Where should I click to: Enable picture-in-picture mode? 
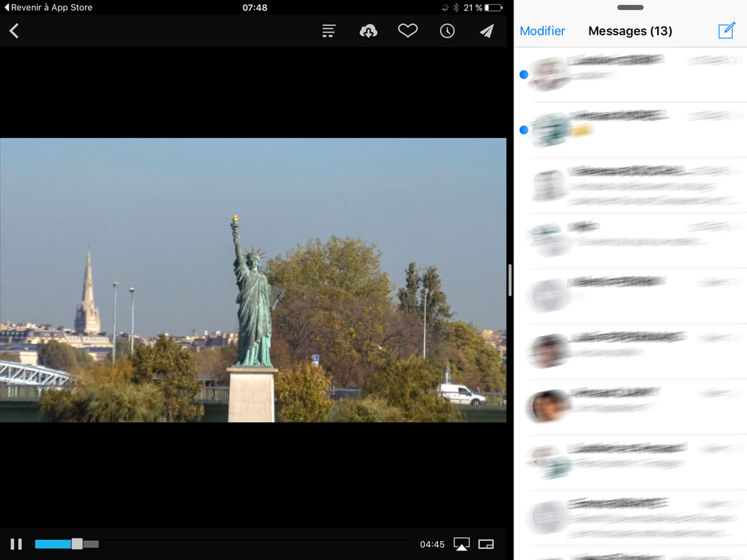[x=486, y=544]
